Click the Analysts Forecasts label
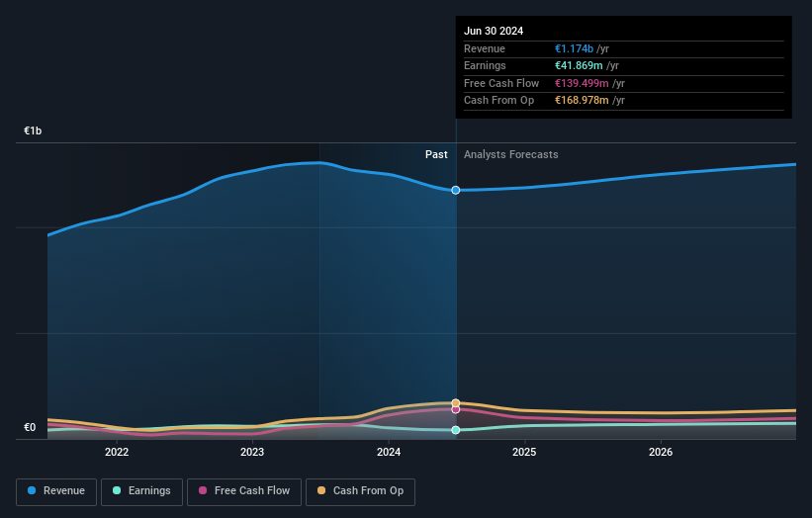 pos(510,155)
